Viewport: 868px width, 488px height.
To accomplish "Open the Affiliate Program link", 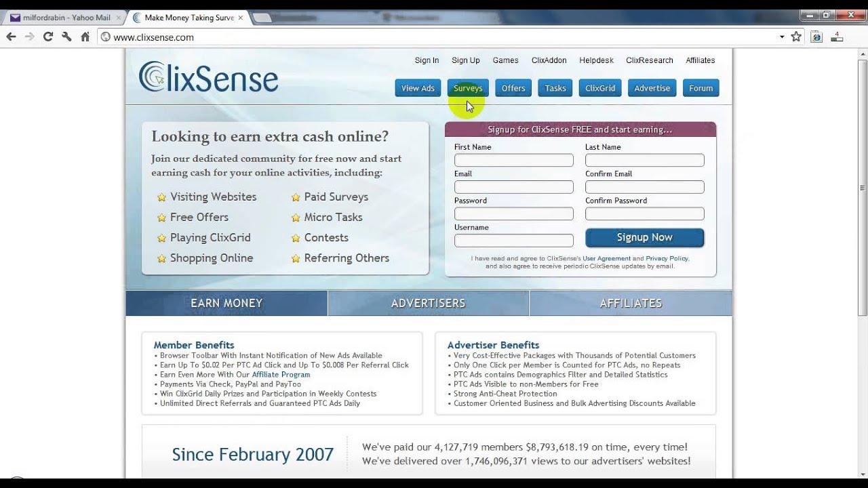I will pyautogui.click(x=281, y=374).
